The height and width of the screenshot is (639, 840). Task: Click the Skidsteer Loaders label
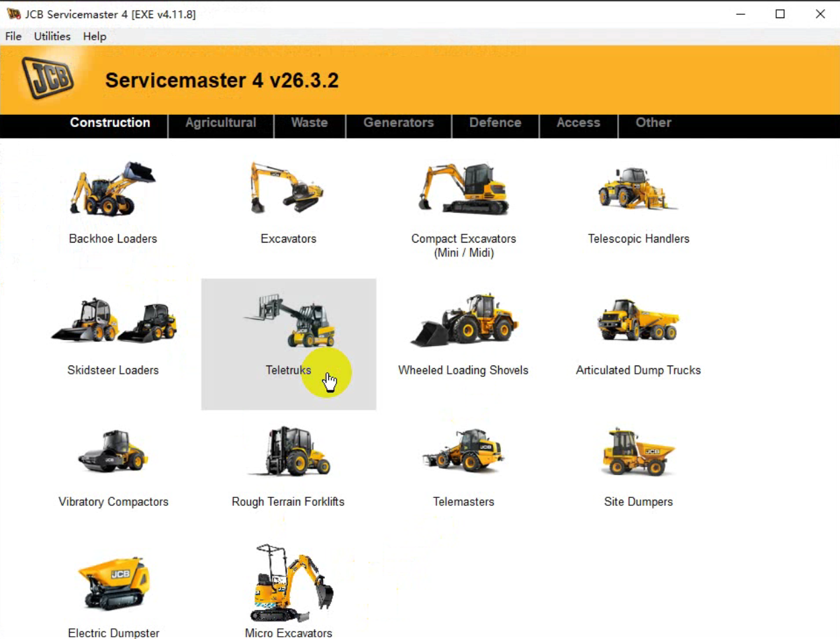coord(113,370)
